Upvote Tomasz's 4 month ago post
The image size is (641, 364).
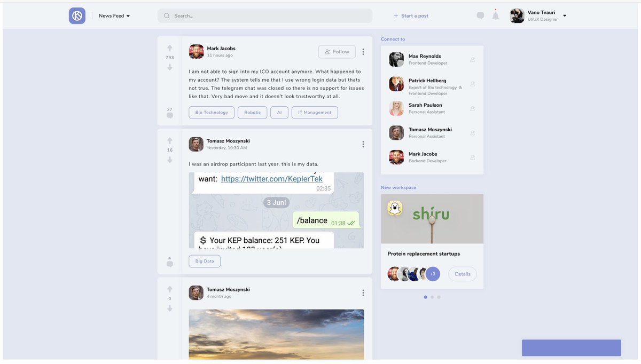(170, 289)
